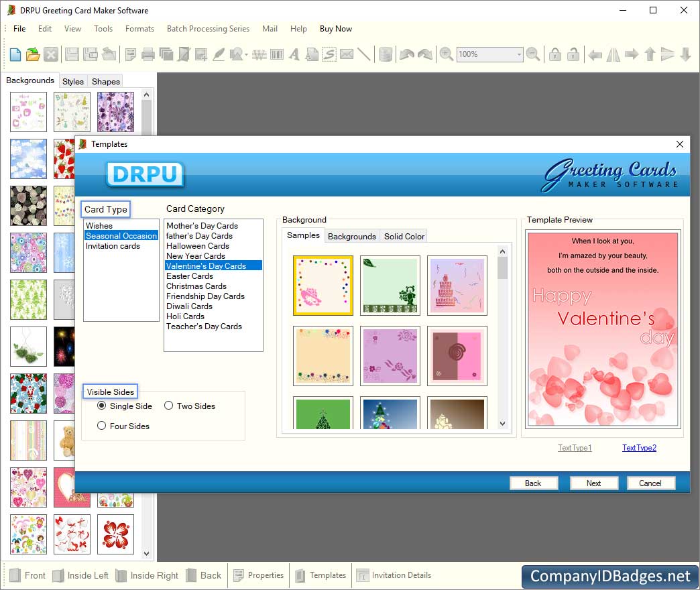Image resolution: width=700 pixels, height=590 pixels.
Task: Close the Templates dialog
Action: 679,144
